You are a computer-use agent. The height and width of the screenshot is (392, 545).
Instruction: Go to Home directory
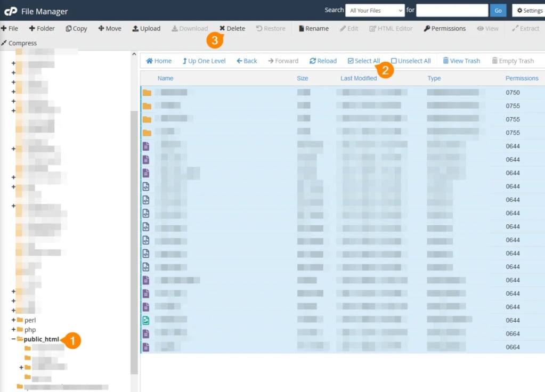(159, 61)
